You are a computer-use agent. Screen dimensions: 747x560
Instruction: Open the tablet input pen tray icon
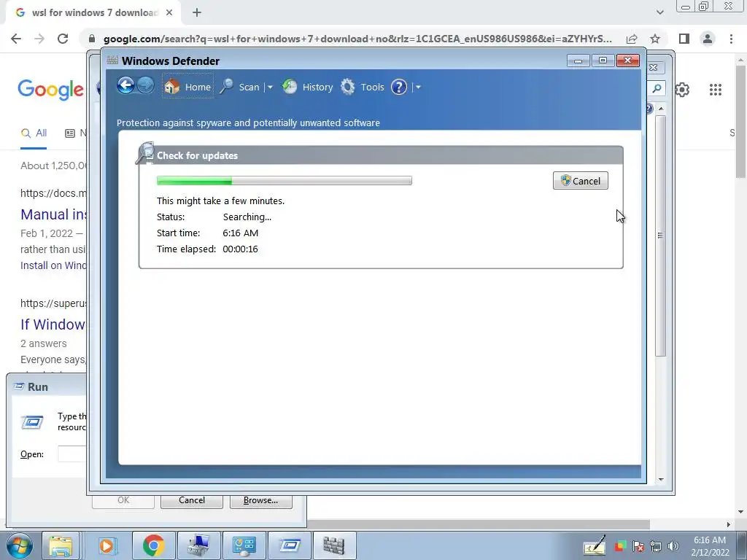pyautogui.click(x=595, y=545)
